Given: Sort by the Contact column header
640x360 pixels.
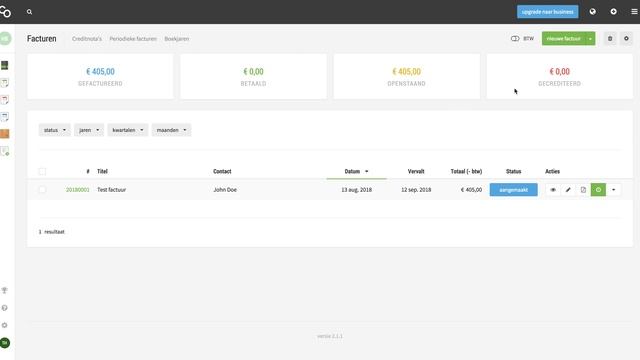Looking at the screenshot, I should (222, 171).
